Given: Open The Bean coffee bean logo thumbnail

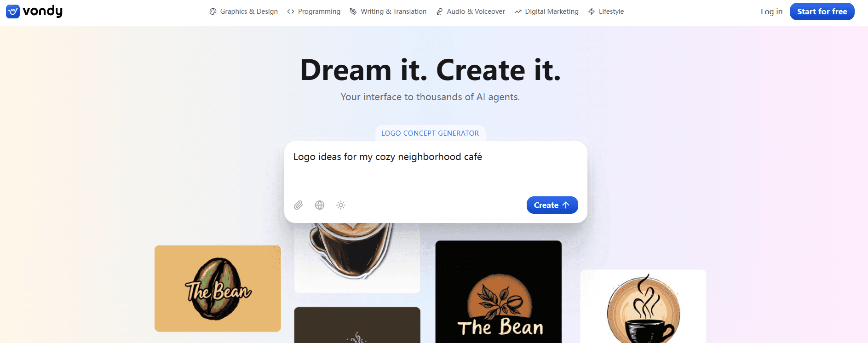Looking at the screenshot, I should [x=218, y=288].
